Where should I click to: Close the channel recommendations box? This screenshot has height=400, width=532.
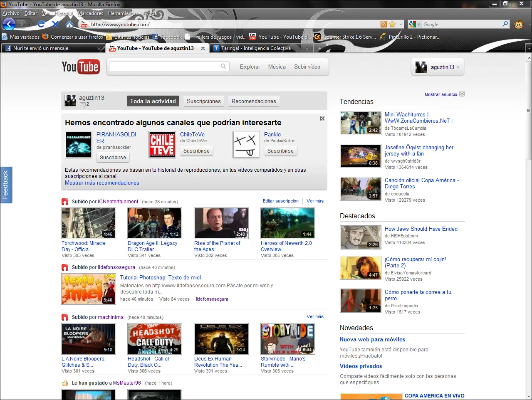click(x=323, y=119)
